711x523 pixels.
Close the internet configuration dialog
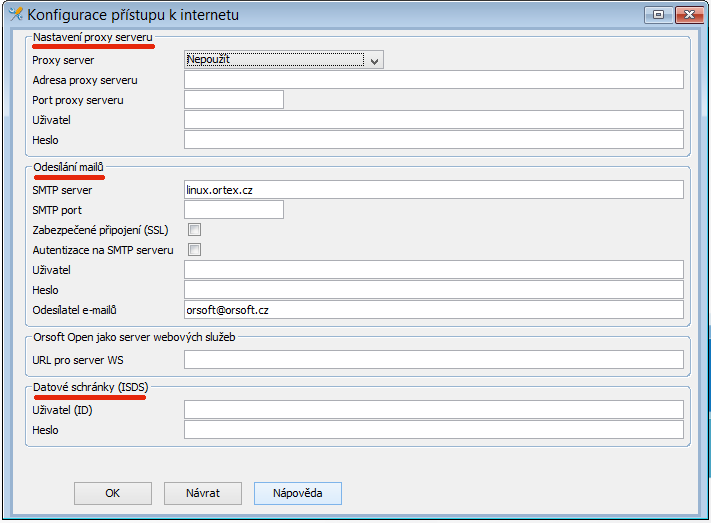(689, 14)
